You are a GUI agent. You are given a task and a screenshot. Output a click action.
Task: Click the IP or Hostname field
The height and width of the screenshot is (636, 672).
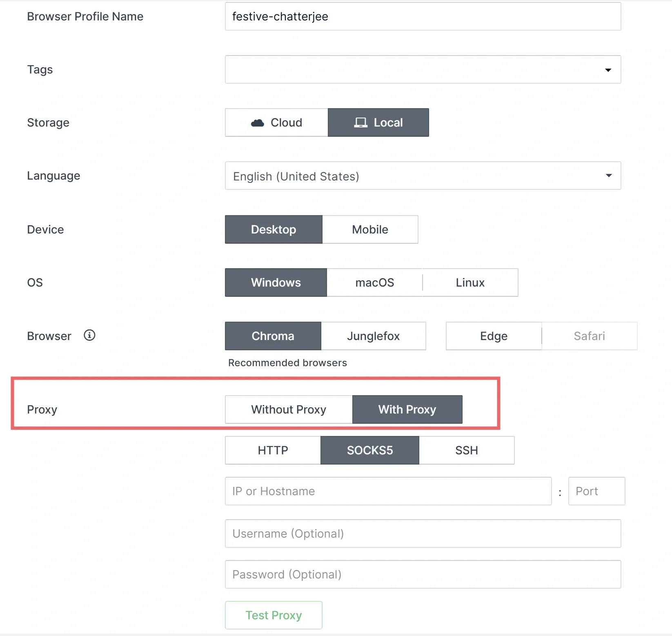(x=388, y=491)
